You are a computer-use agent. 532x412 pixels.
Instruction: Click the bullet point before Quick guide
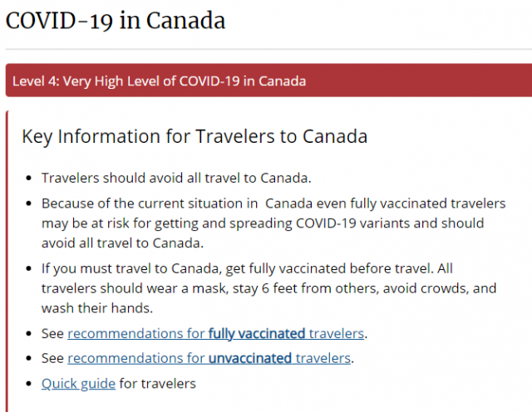tap(29, 385)
